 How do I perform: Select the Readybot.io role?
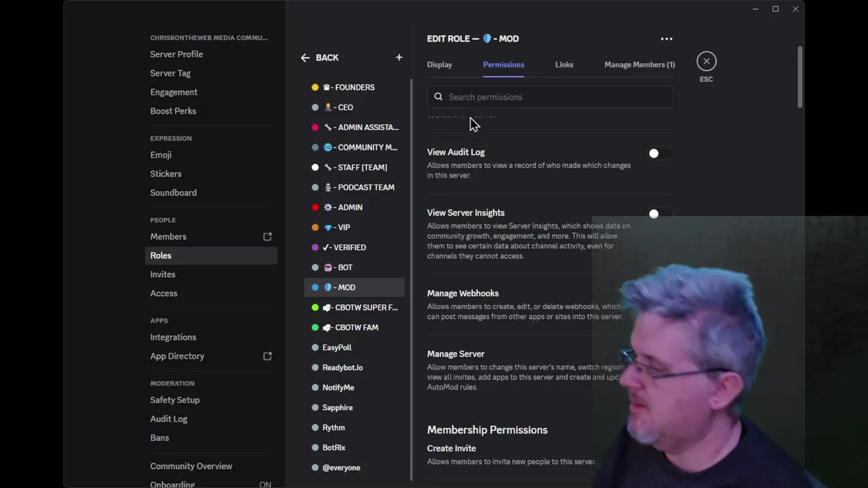(x=354, y=367)
